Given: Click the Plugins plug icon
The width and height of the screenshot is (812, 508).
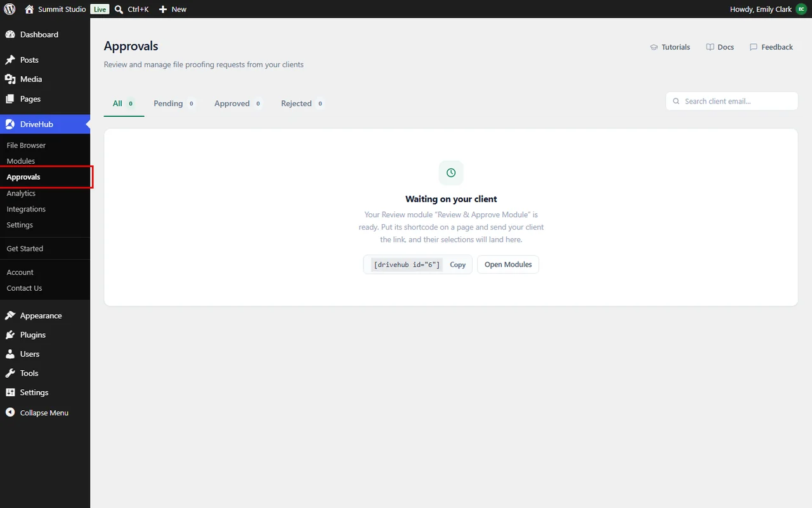Looking at the screenshot, I should click(x=10, y=335).
